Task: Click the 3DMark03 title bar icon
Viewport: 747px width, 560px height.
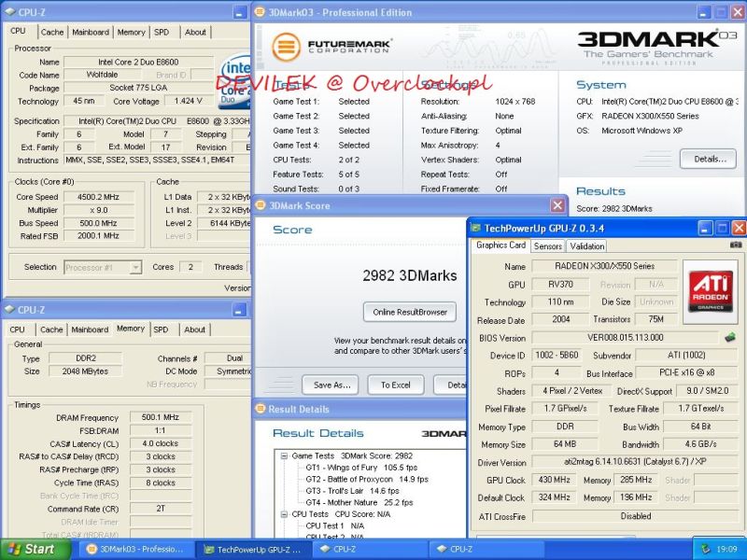Action: coord(260,12)
